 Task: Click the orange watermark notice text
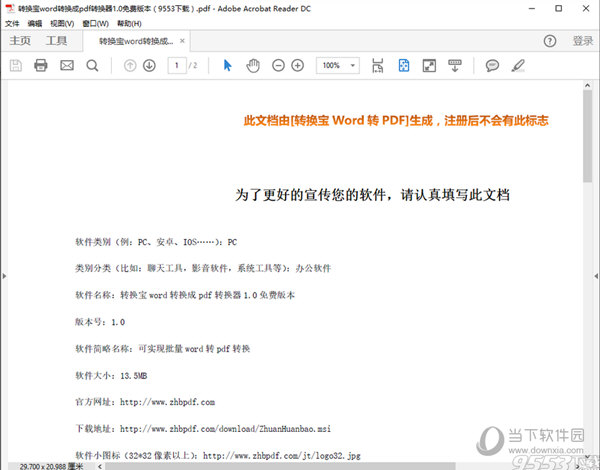pyautogui.click(x=396, y=121)
